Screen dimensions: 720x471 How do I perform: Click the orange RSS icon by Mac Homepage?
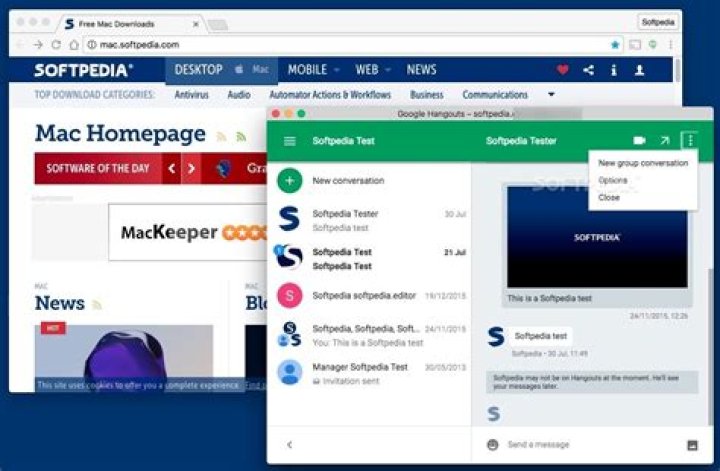point(221,136)
